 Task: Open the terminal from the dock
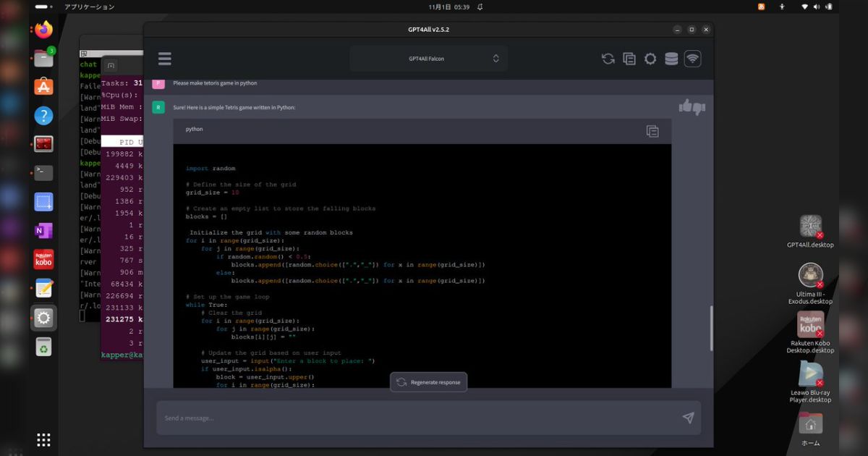coord(43,172)
